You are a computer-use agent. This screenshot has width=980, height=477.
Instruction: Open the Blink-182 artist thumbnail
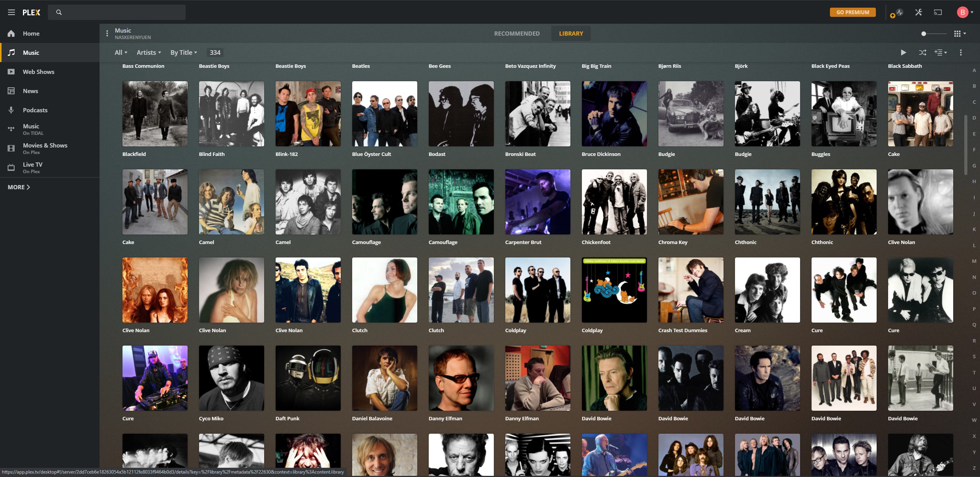click(308, 114)
